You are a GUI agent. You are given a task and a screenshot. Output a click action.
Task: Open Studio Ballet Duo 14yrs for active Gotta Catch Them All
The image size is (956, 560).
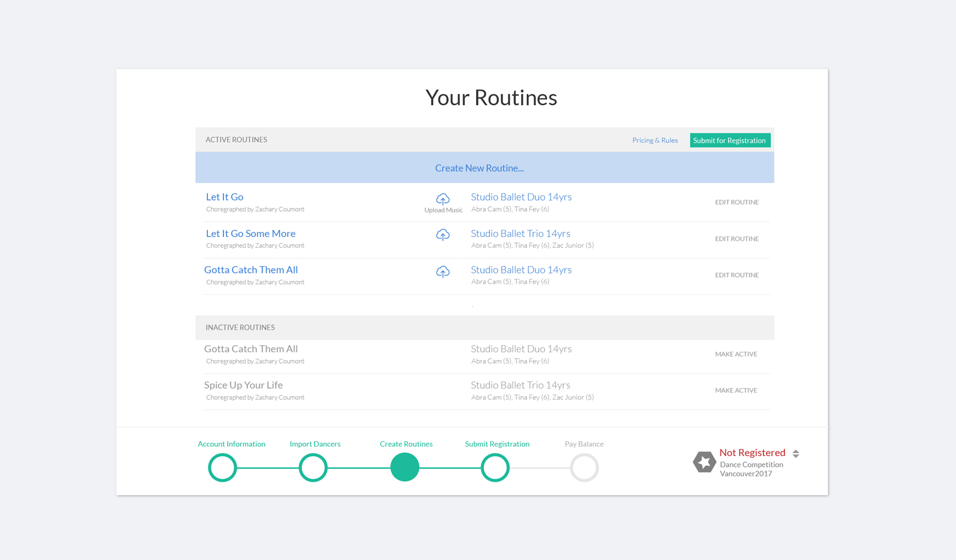coord(521,270)
